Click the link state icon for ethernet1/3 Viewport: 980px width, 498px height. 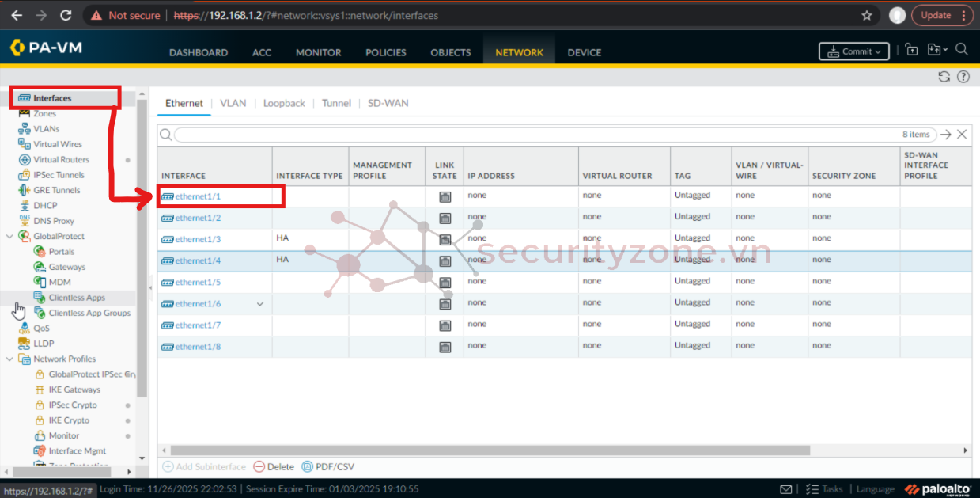pos(445,239)
